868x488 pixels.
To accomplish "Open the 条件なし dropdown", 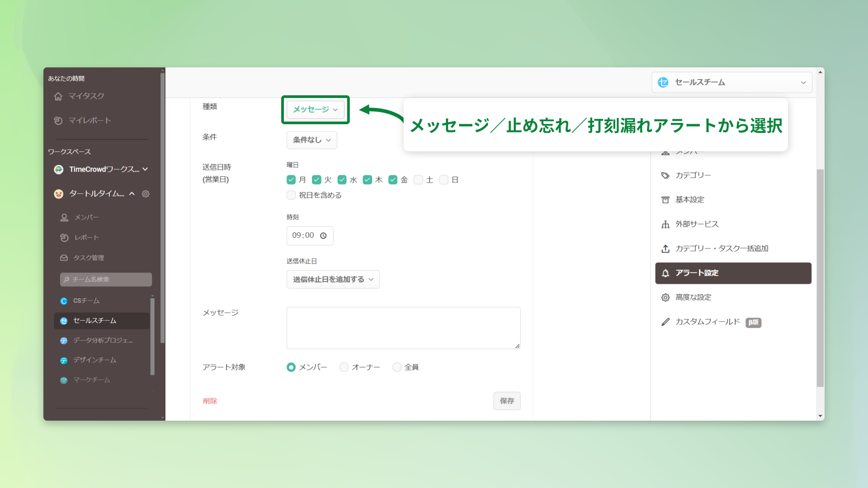I will 311,140.
